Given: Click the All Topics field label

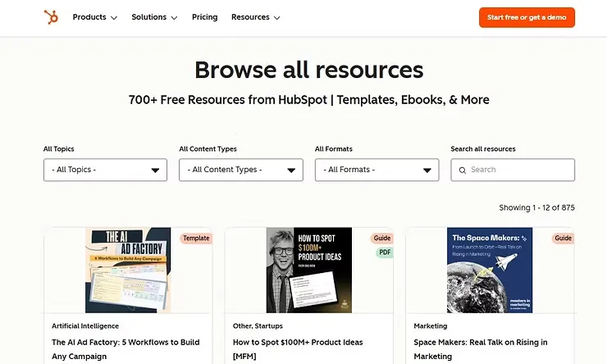Looking at the screenshot, I should [x=59, y=149].
